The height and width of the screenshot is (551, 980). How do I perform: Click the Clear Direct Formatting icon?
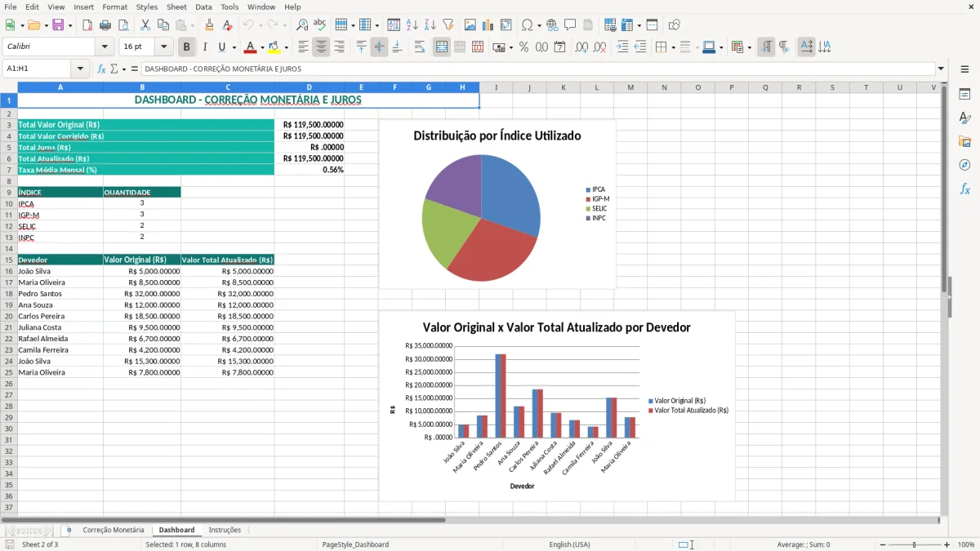(227, 25)
